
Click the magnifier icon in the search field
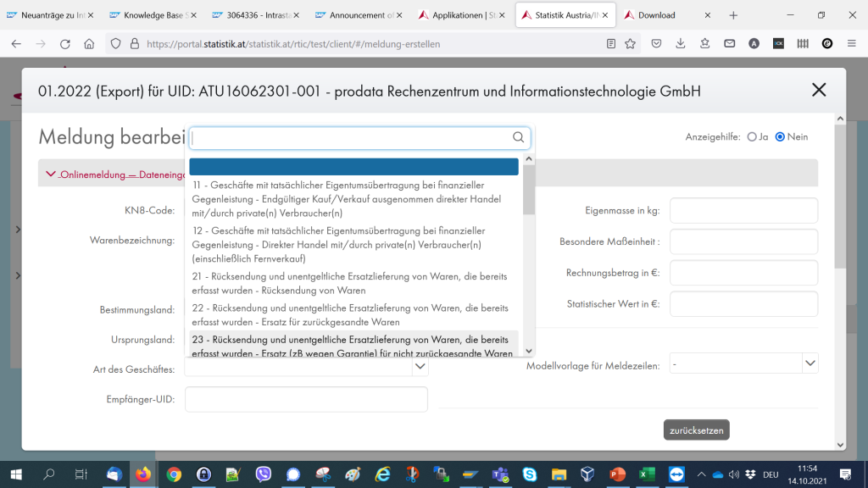(x=517, y=137)
